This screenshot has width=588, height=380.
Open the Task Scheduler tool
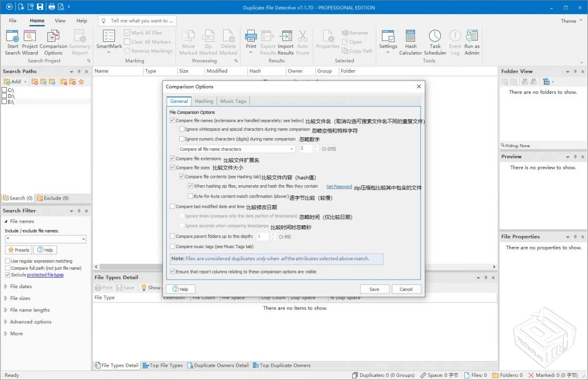click(435, 41)
